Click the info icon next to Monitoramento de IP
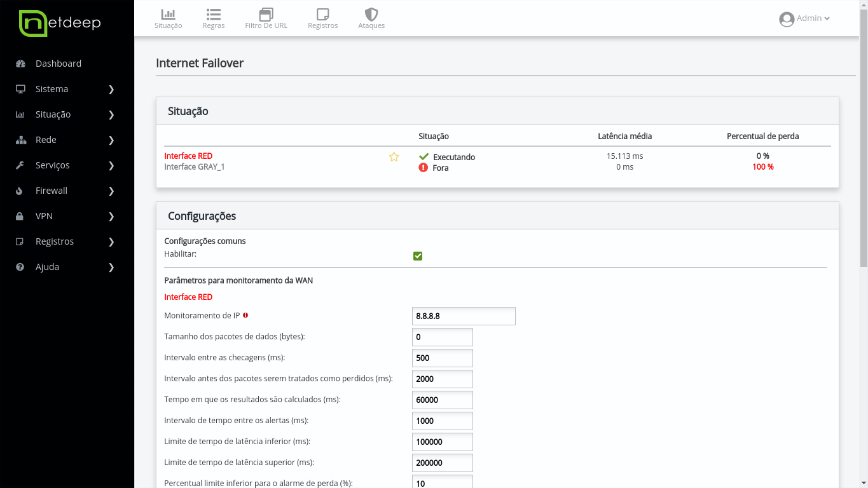The height and width of the screenshot is (488, 868). click(x=245, y=315)
